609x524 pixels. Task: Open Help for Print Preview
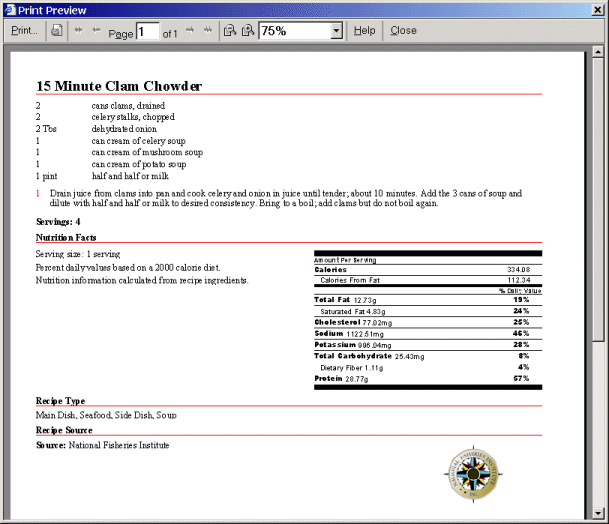(x=364, y=31)
